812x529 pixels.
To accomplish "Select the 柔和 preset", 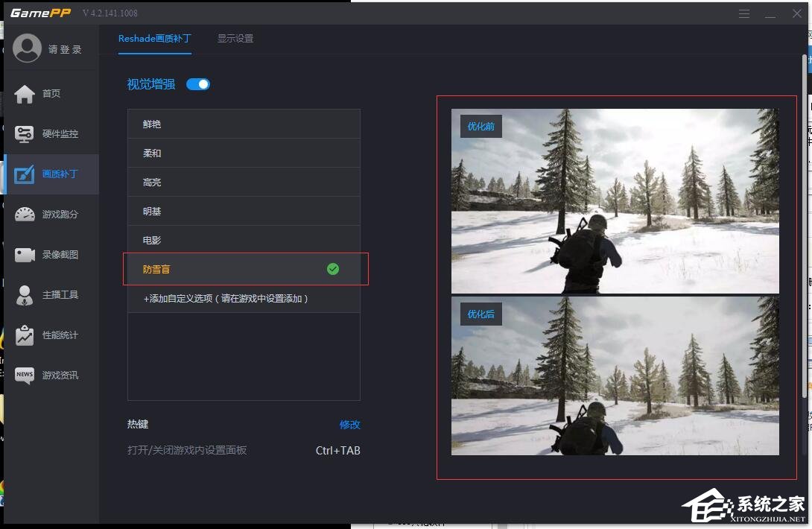I will pos(244,153).
